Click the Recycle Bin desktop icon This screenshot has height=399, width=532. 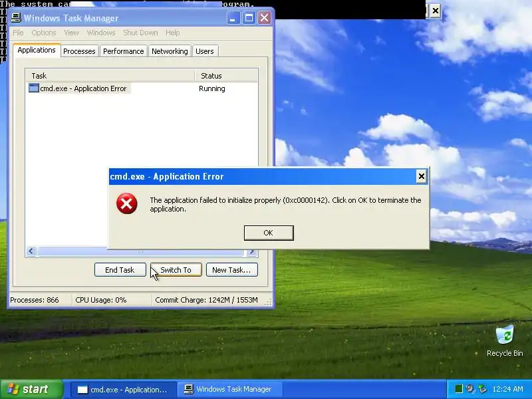pos(505,340)
